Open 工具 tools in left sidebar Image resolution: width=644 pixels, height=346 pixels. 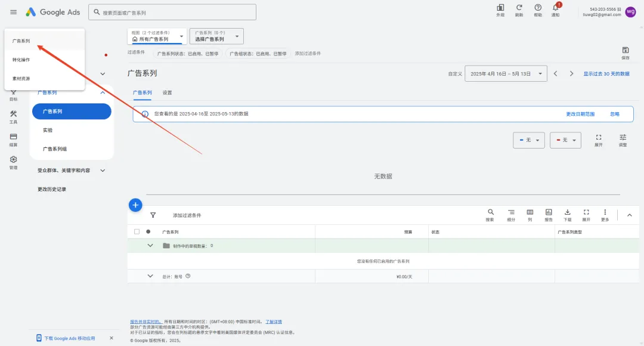(x=13, y=116)
